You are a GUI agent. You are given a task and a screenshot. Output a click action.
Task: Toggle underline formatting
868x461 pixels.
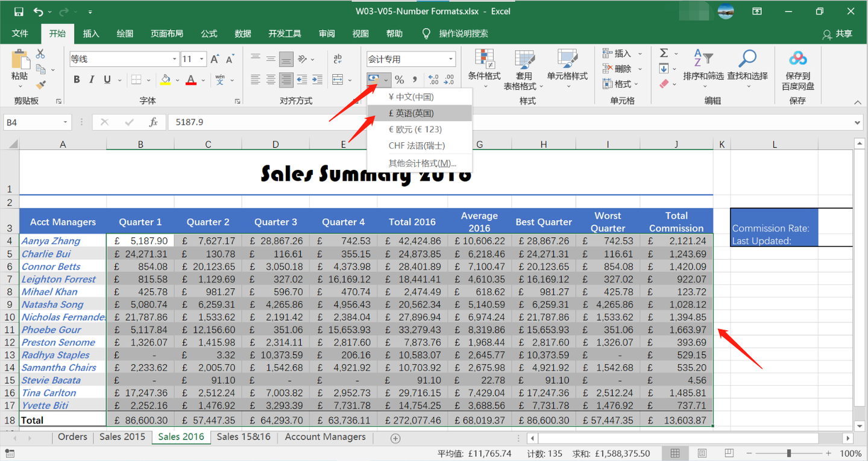coord(107,80)
